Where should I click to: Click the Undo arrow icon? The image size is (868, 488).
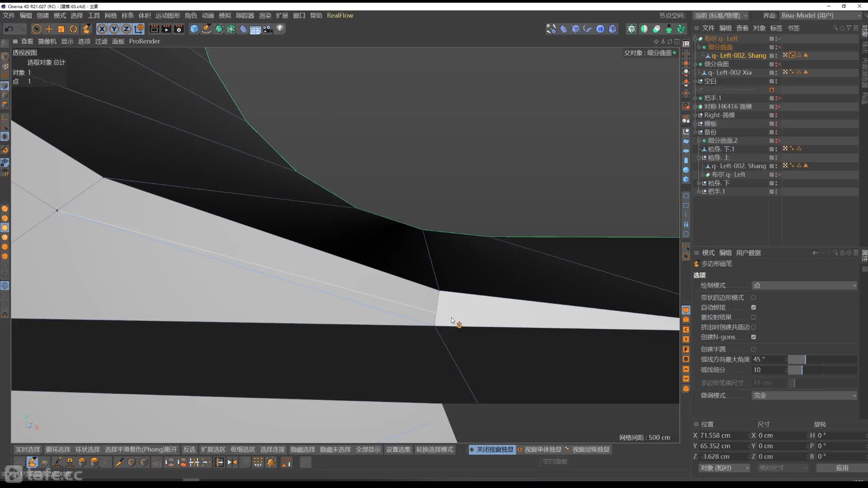9,29
